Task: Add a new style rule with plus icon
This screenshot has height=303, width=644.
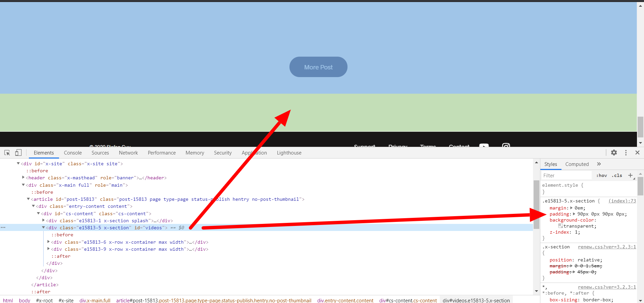Action: coord(631,175)
